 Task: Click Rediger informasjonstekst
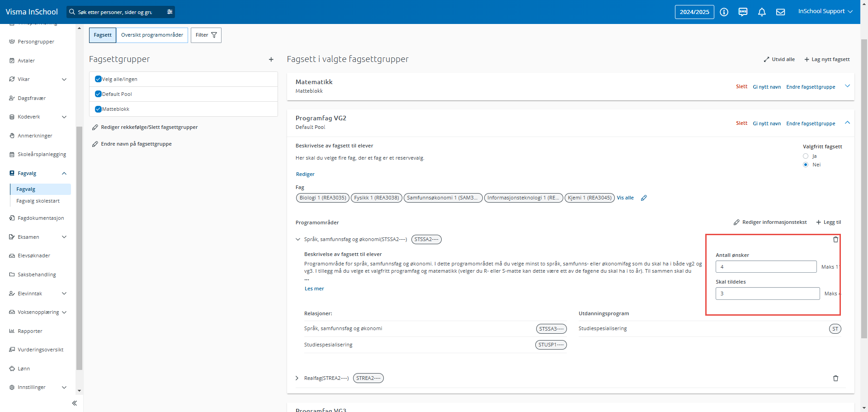770,222
